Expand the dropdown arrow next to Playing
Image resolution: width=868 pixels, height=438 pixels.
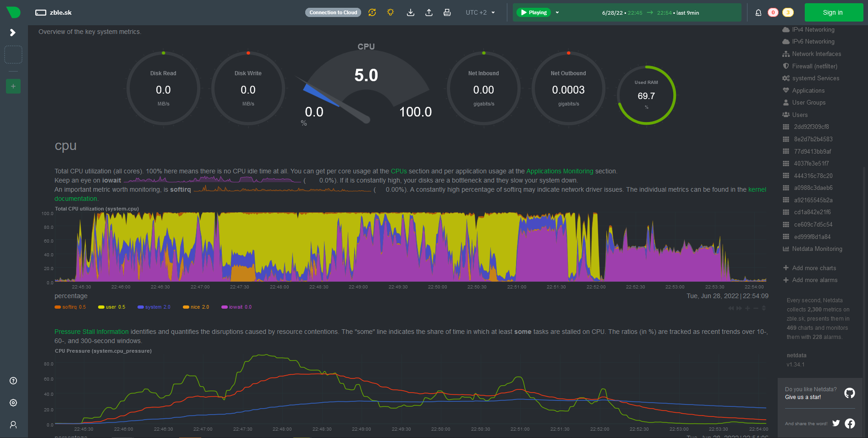[557, 12]
